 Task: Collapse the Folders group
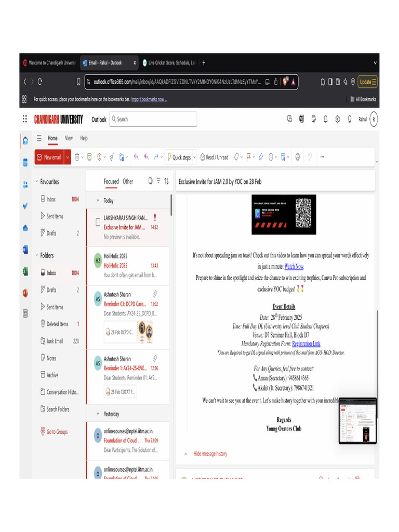click(x=37, y=255)
